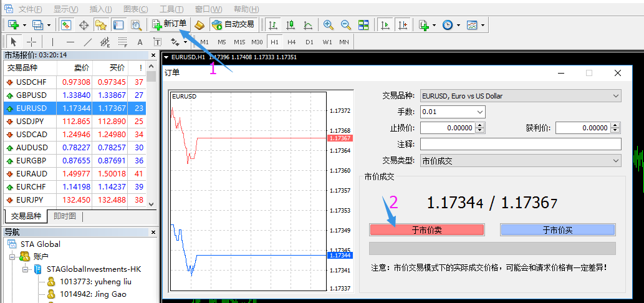Click Buy by Market (于市价买) button

(x=557, y=230)
